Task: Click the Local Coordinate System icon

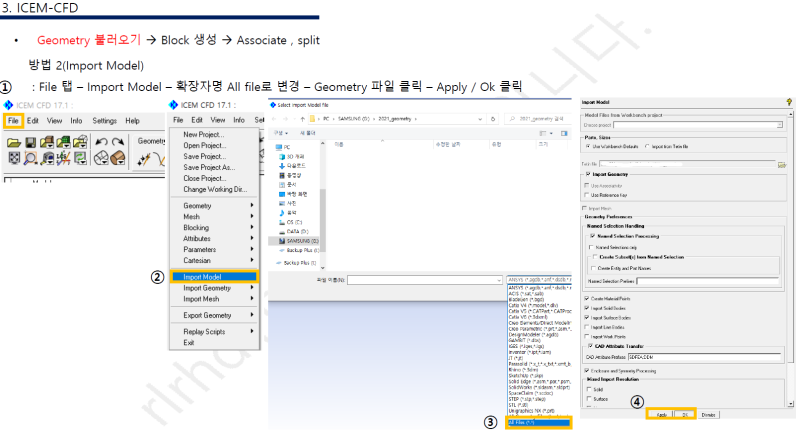Action: pos(63,159)
